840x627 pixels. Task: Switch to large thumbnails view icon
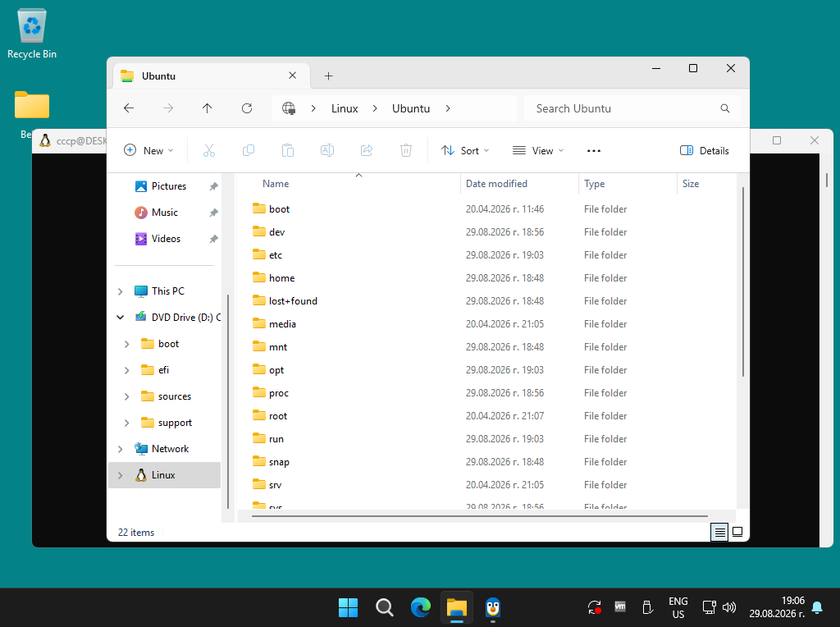click(737, 532)
